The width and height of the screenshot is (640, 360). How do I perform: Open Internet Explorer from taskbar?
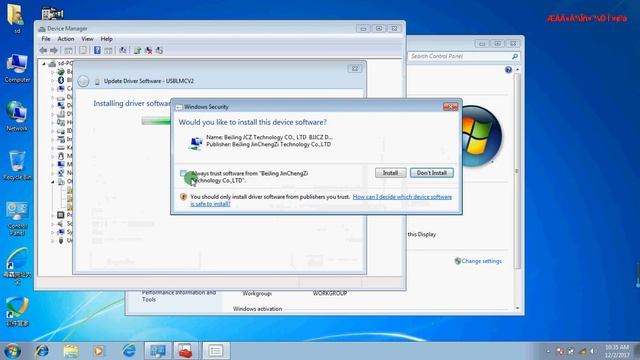[42, 351]
